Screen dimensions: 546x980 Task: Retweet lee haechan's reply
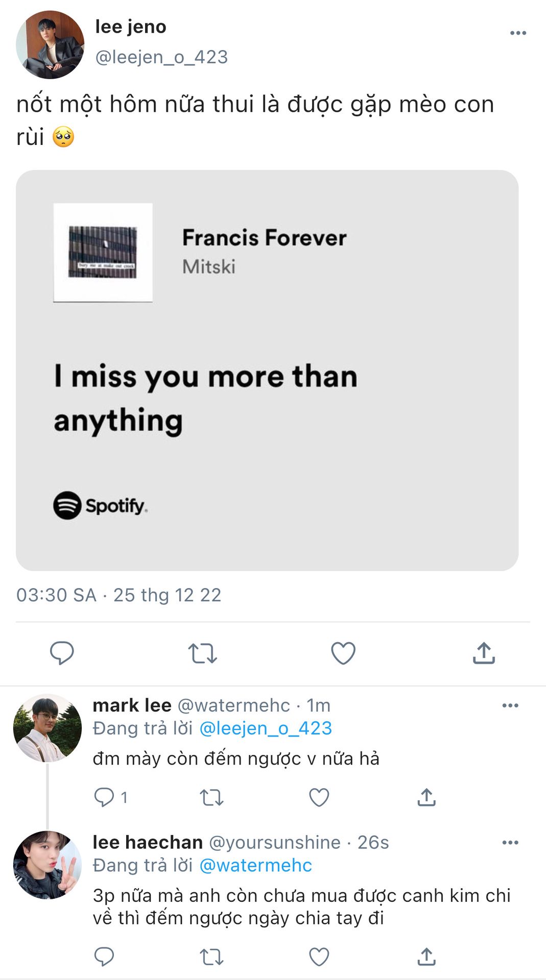pyautogui.click(x=211, y=956)
